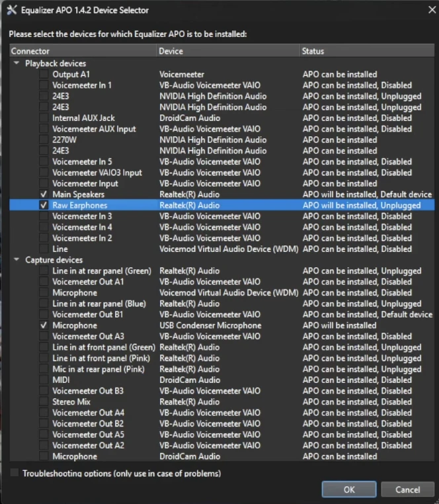Viewport: 439px width, 504px height.
Task: Click Realtek(R) Audio device for Stereo Mix
Action: pos(190,401)
